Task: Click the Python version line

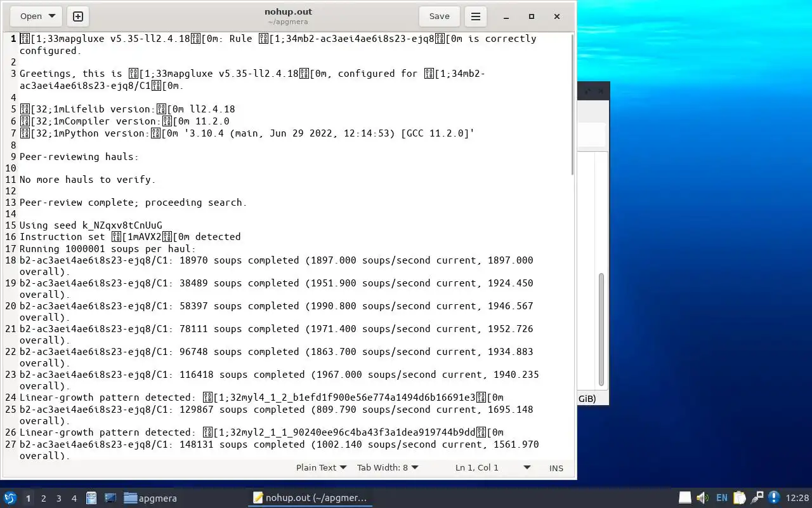Action: [247, 133]
